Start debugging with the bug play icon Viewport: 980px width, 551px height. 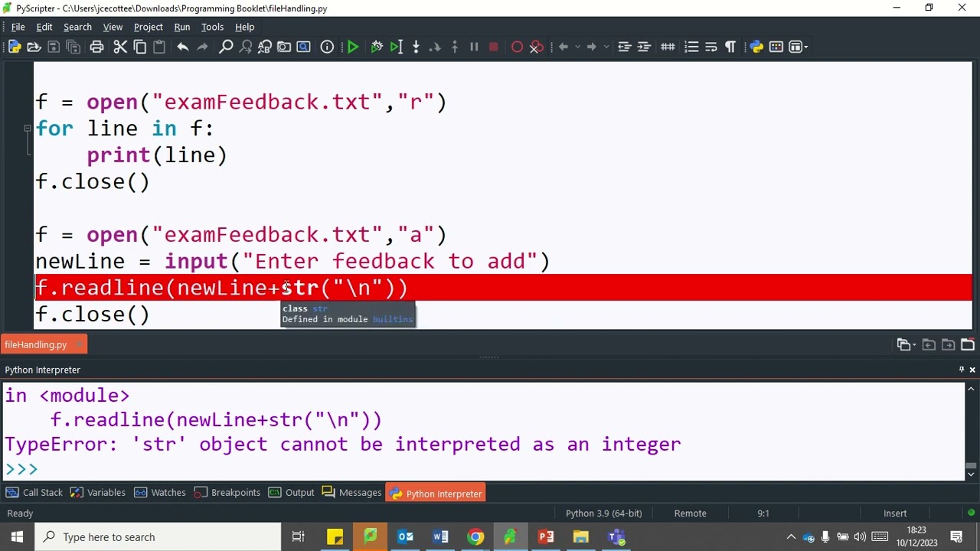click(x=377, y=47)
